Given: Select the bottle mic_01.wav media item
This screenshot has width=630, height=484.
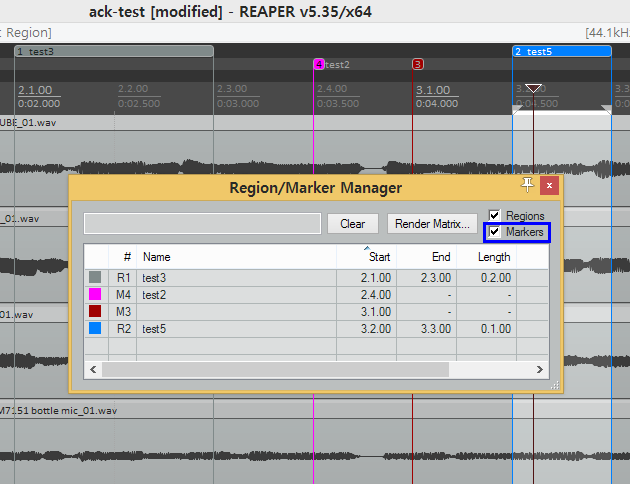Looking at the screenshot, I should [315, 442].
